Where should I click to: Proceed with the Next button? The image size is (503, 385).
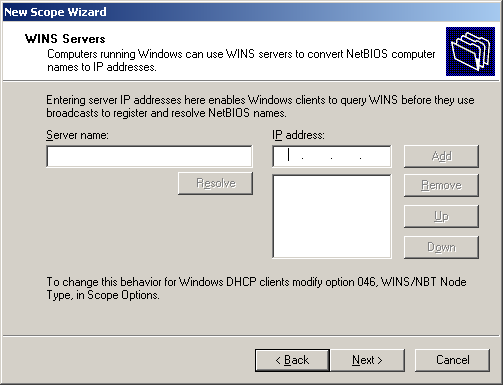(367, 360)
